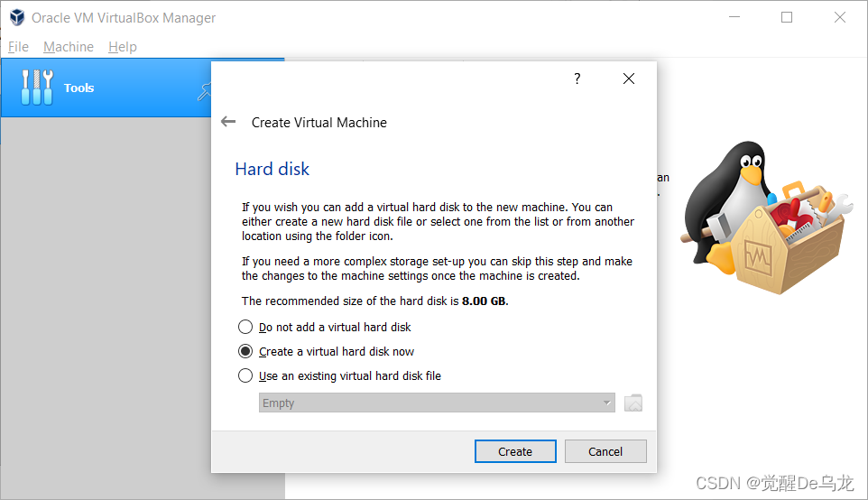Click the question mark help button in dialog

[577, 79]
